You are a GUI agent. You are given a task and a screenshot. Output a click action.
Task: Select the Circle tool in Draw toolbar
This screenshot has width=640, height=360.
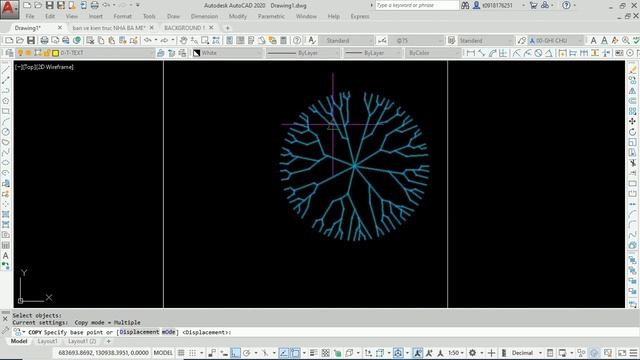point(6,132)
